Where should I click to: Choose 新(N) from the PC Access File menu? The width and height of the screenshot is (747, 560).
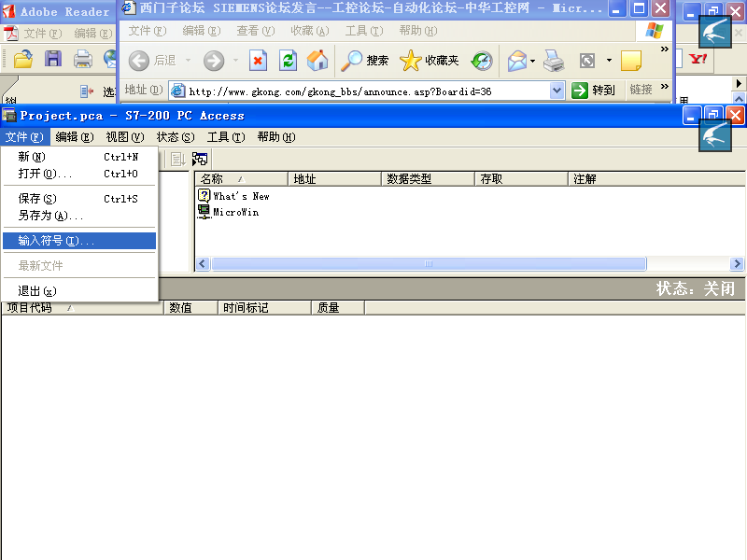[x=79, y=157]
